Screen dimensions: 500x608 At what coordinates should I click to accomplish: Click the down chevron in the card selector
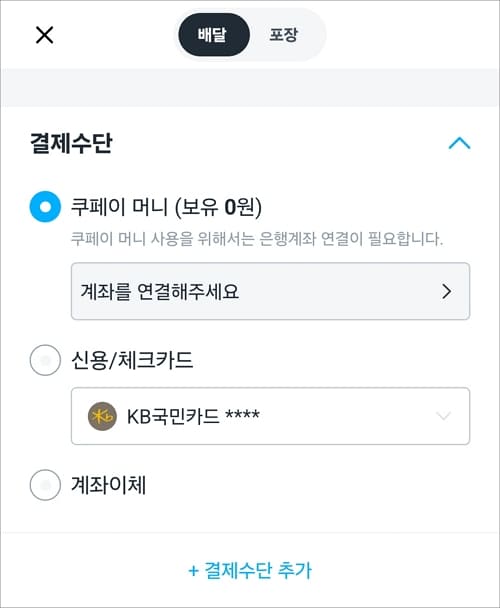click(443, 416)
